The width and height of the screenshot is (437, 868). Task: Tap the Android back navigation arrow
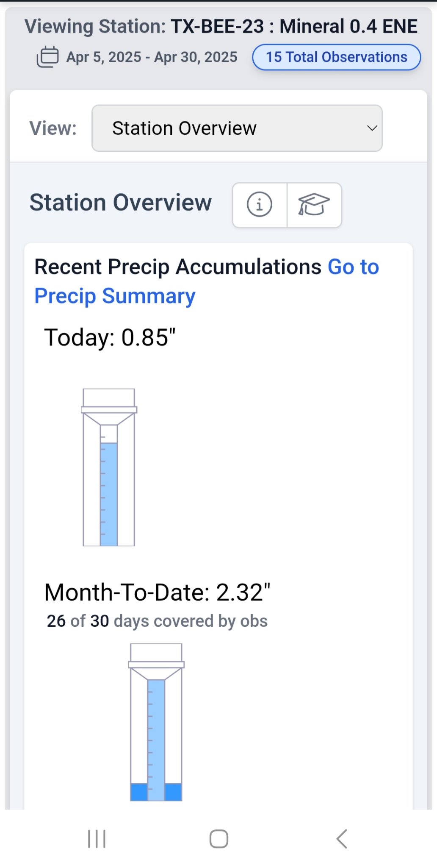coord(342,839)
